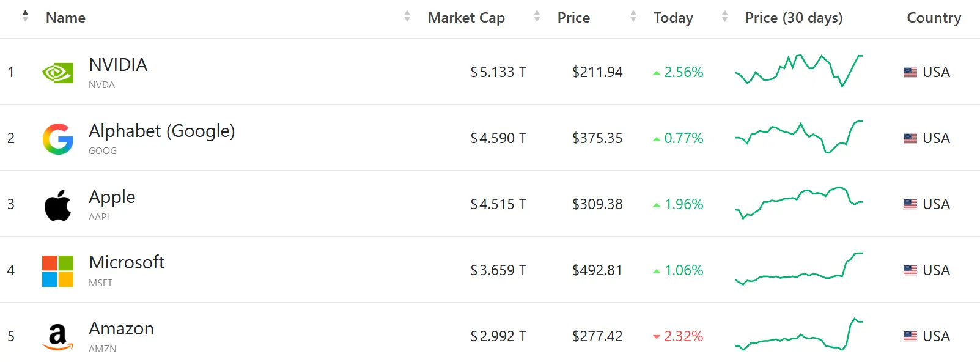The image size is (980, 362).
Task: Click the Amazon logo icon
Action: point(58,337)
